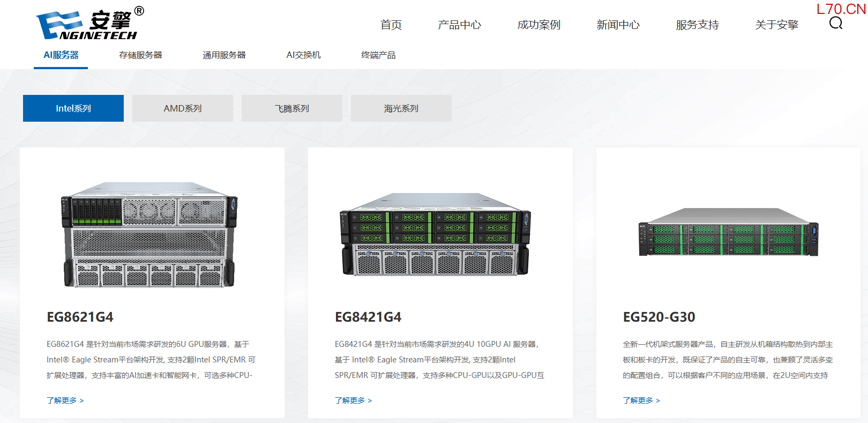Open 关于安擎 page

coord(776,25)
